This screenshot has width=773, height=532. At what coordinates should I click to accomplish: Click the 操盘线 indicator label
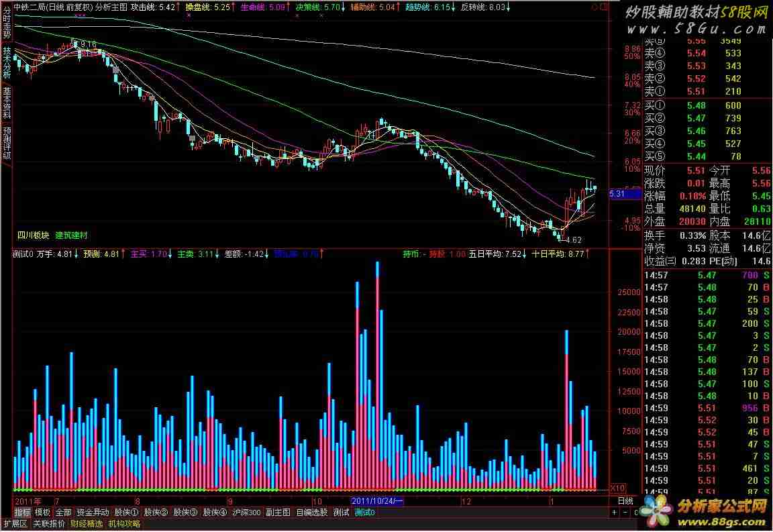[199, 7]
